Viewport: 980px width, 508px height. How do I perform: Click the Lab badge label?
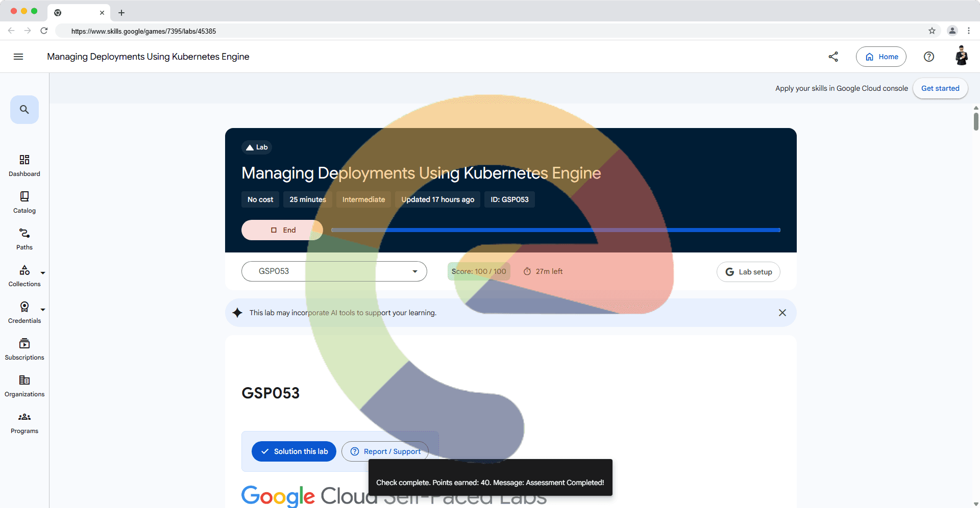[x=257, y=147]
